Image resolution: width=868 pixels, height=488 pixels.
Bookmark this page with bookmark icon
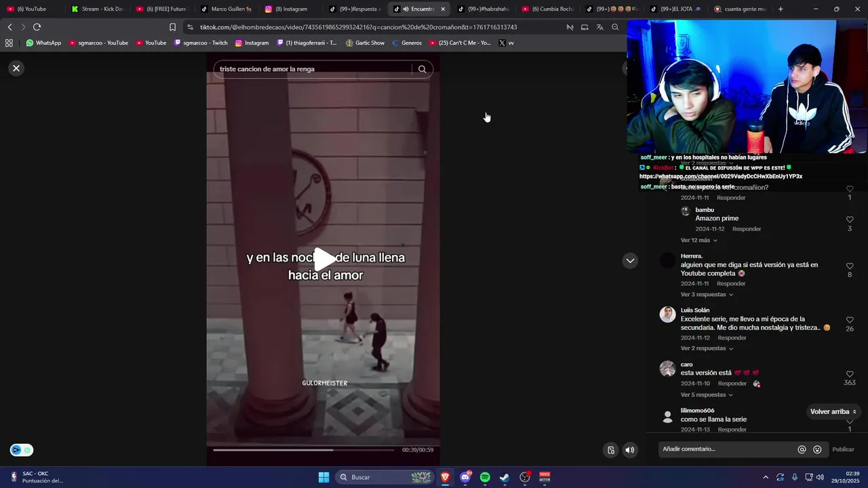(x=172, y=27)
